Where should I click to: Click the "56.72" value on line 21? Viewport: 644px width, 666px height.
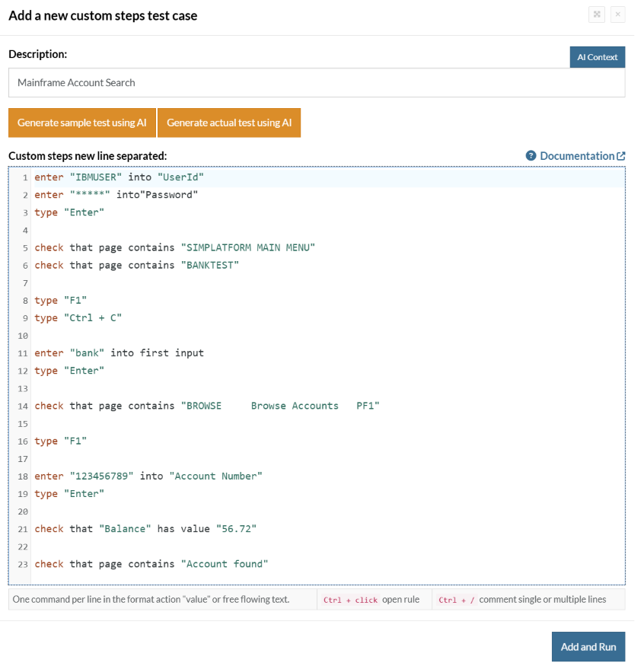(x=236, y=528)
